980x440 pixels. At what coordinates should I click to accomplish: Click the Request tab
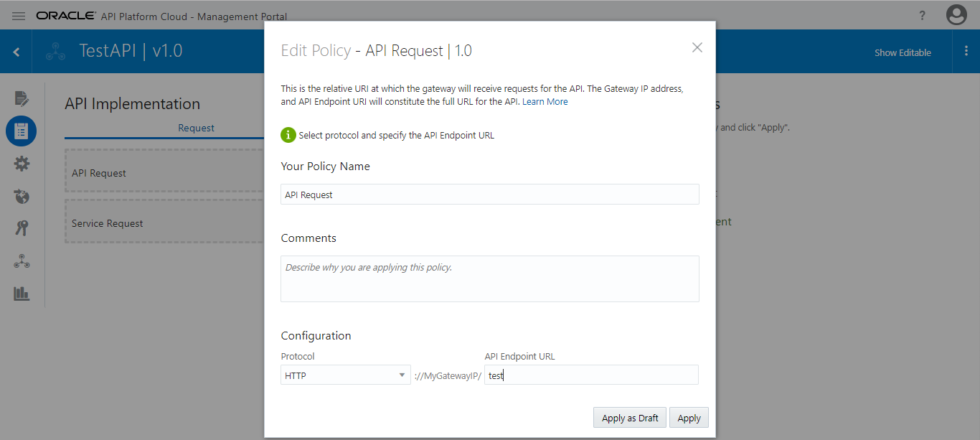(196, 128)
